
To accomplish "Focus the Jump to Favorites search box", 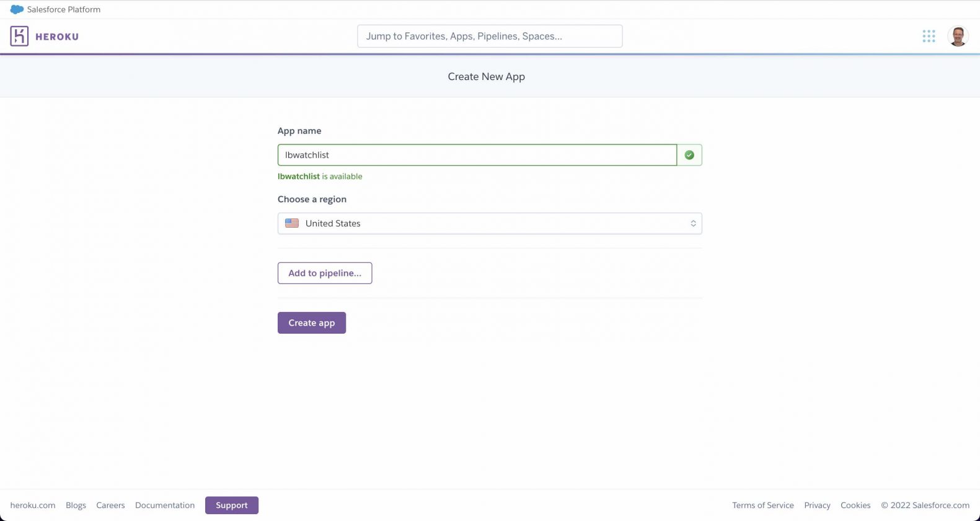I will [x=489, y=36].
